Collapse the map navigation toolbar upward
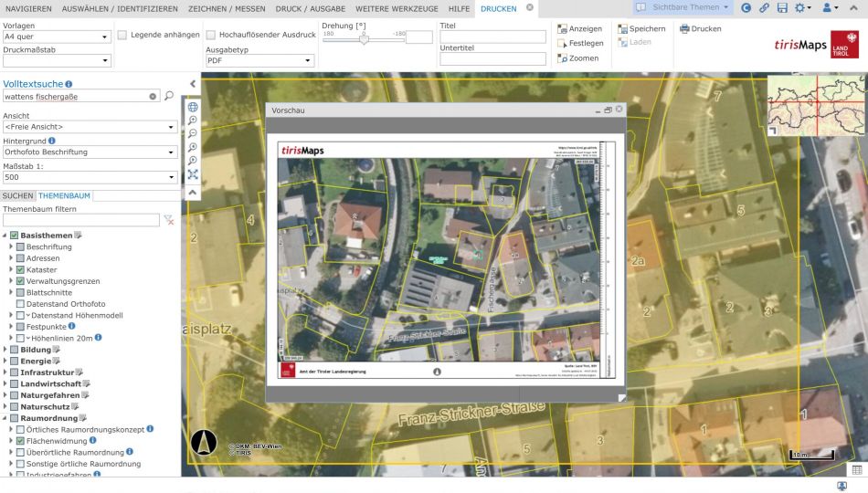 click(193, 193)
